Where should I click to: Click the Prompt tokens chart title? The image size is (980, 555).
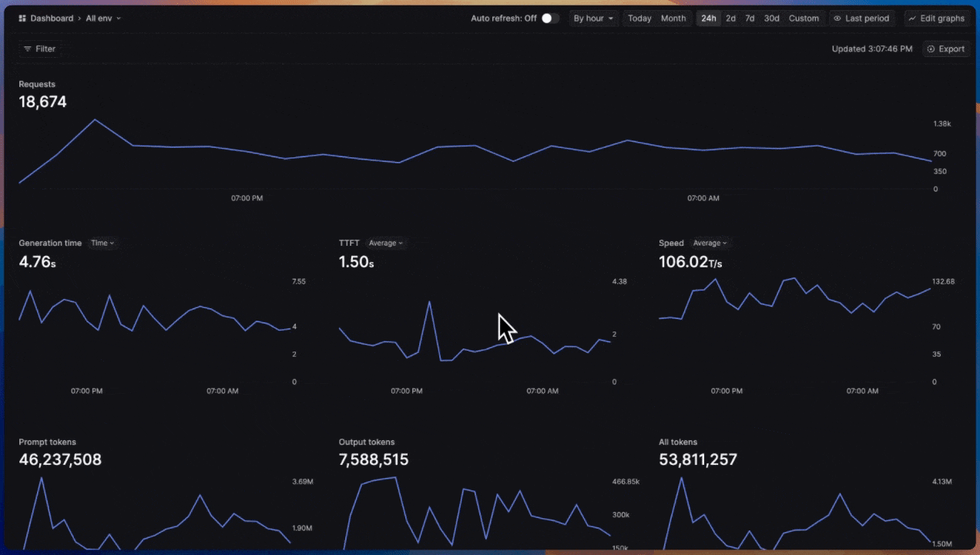coord(47,442)
